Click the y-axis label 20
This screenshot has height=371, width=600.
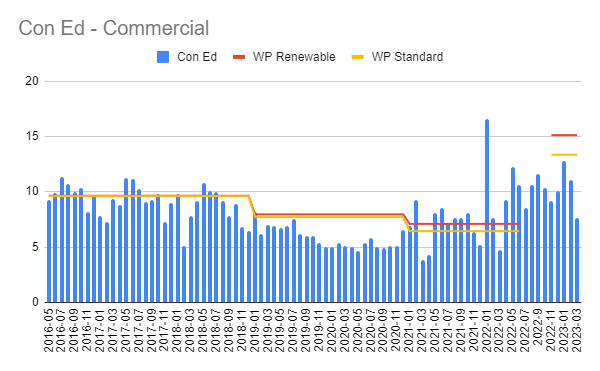coord(32,81)
